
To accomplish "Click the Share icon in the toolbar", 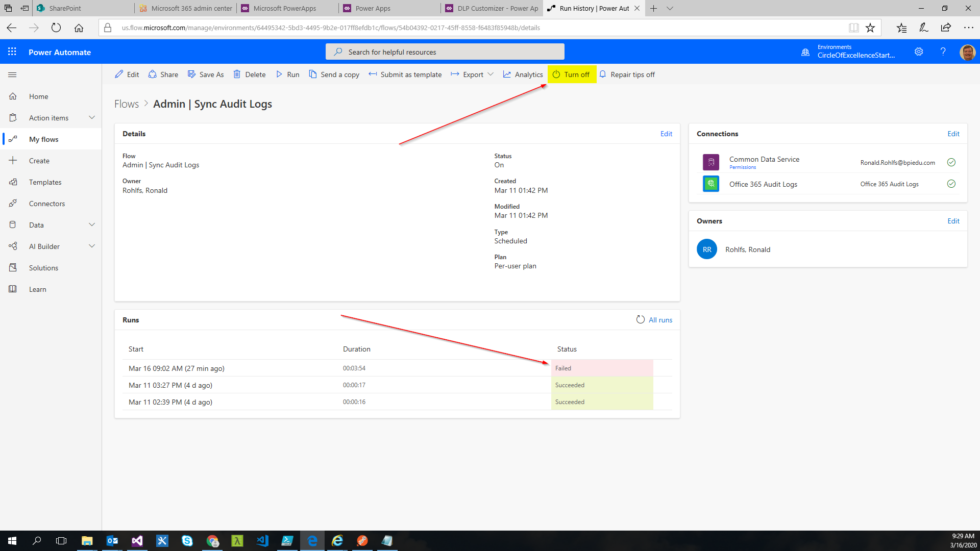I will click(153, 74).
